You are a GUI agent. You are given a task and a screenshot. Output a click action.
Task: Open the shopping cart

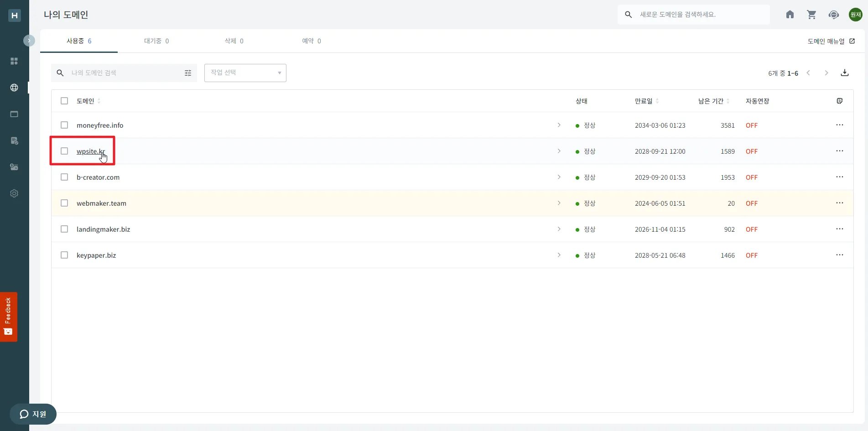(x=811, y=15)
